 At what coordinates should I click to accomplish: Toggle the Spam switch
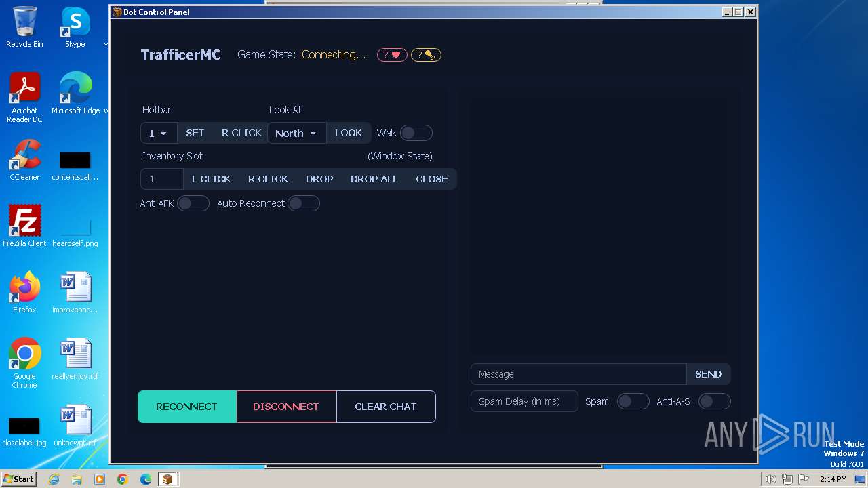[x=633, y=401]
